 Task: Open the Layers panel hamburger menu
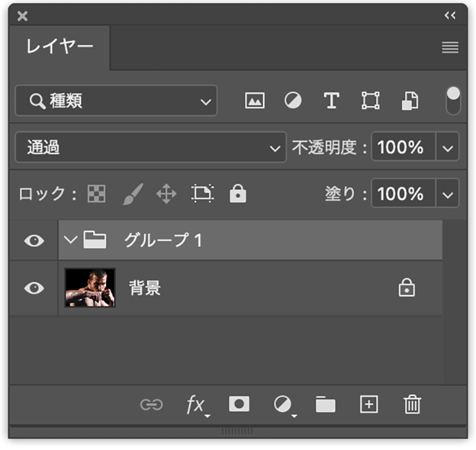(450, 48)
